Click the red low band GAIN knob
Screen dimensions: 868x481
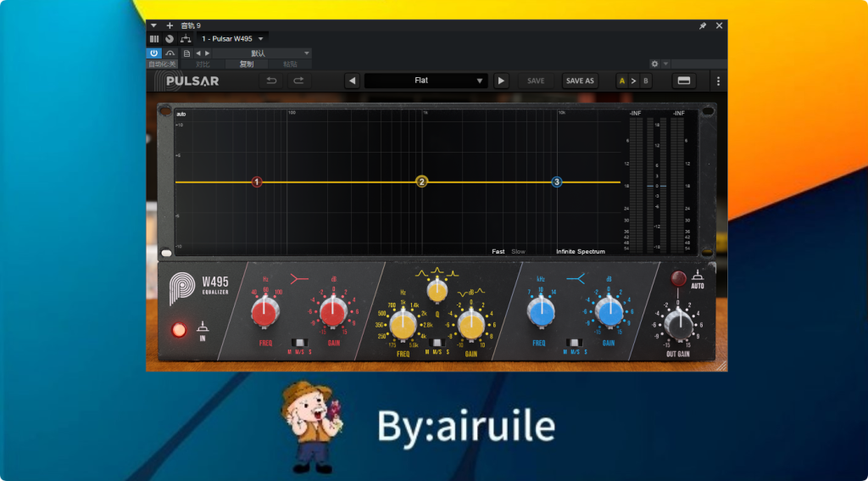pyautogui.click(x=334, y=313)
